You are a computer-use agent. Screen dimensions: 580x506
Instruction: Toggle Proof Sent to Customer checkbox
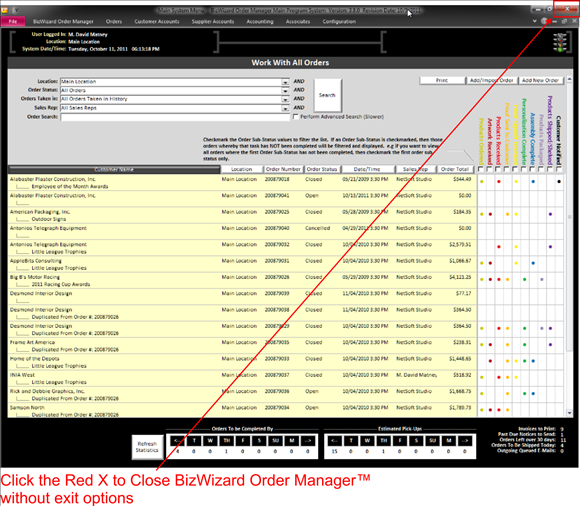tap(506, 169)
